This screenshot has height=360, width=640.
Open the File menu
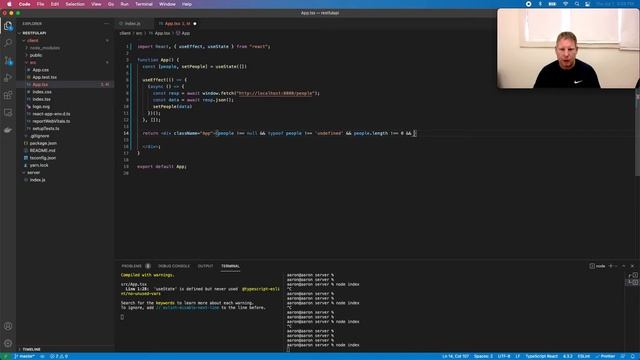40,4
